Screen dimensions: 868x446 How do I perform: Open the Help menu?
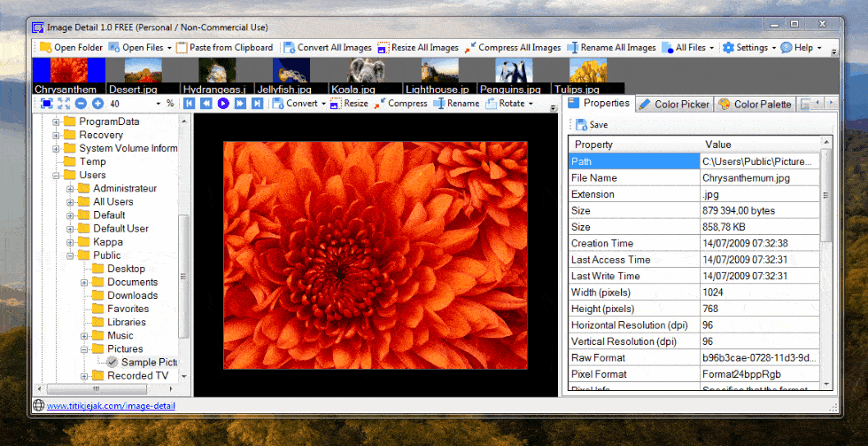801,48
